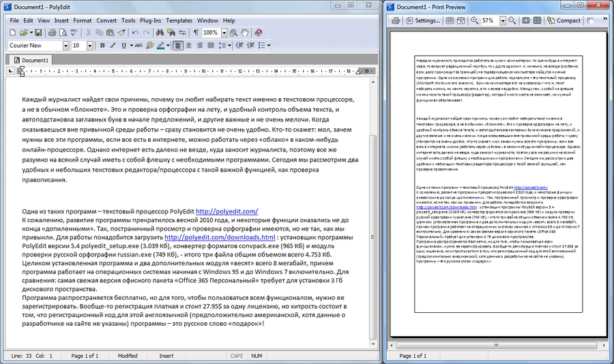
Task: Toggle Italic formatting
Action: (113, 46)
